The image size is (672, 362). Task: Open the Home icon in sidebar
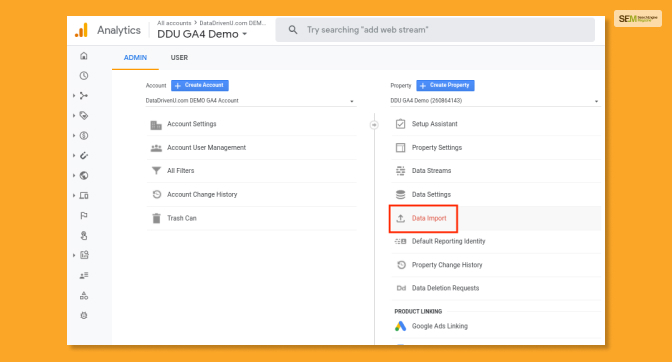point(84,56)
